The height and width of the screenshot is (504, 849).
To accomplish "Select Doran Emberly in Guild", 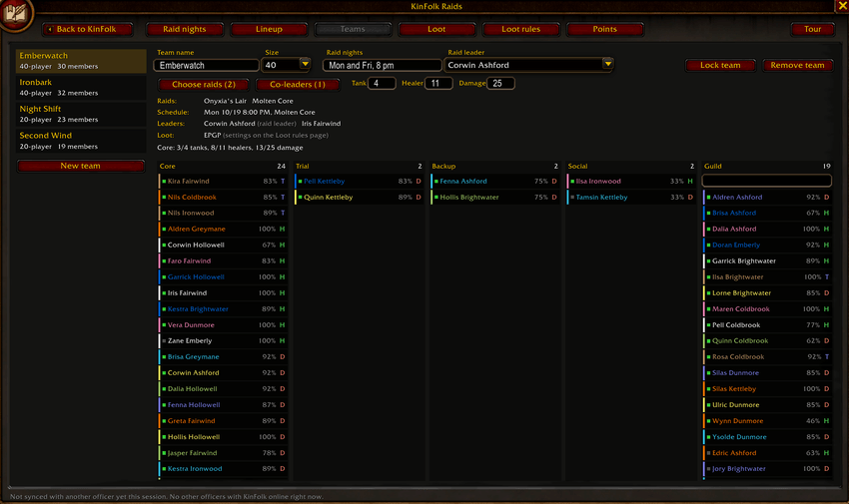I will 767,245.
